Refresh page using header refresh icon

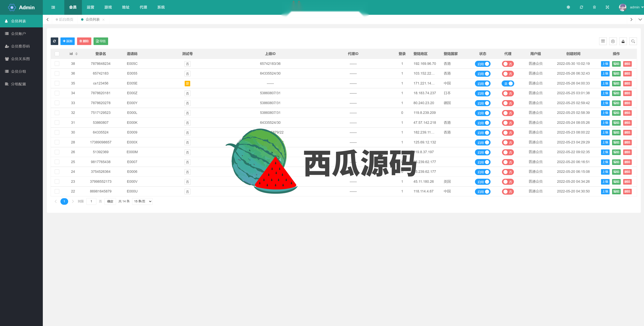pyautogui.click(x=581, y=7)
